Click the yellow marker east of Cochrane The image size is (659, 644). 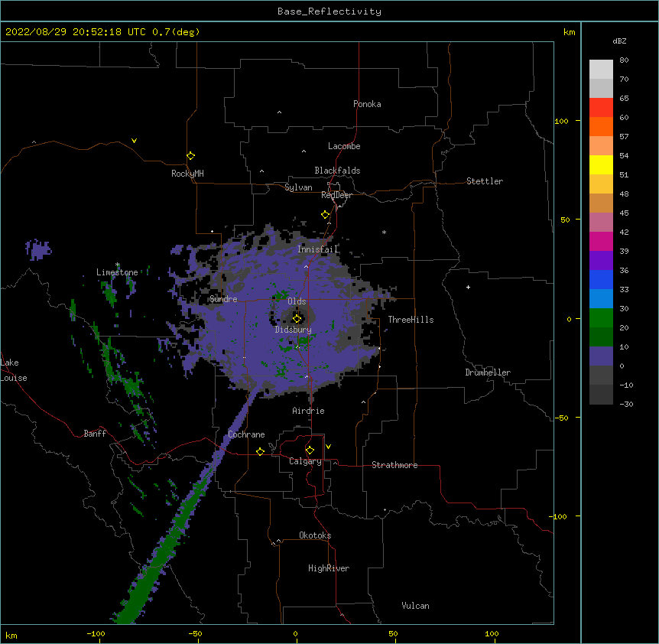coord(261,451)
